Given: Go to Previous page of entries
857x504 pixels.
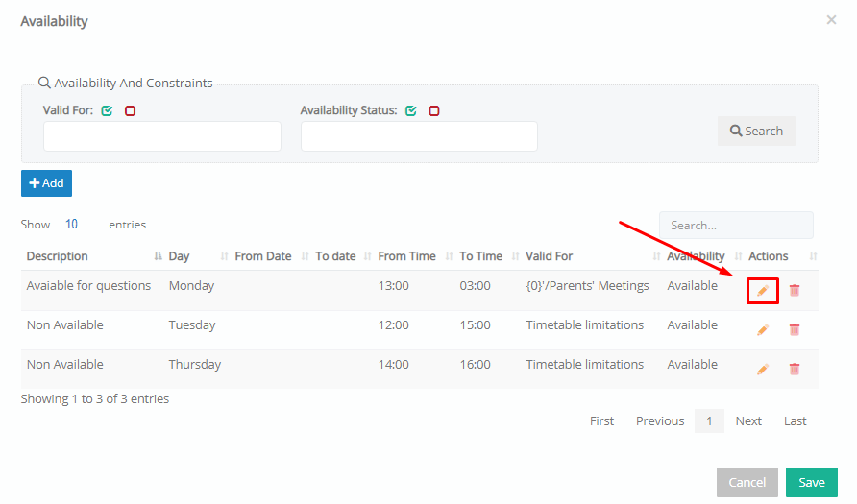Looking at the screenshot, I should (660, 421).
